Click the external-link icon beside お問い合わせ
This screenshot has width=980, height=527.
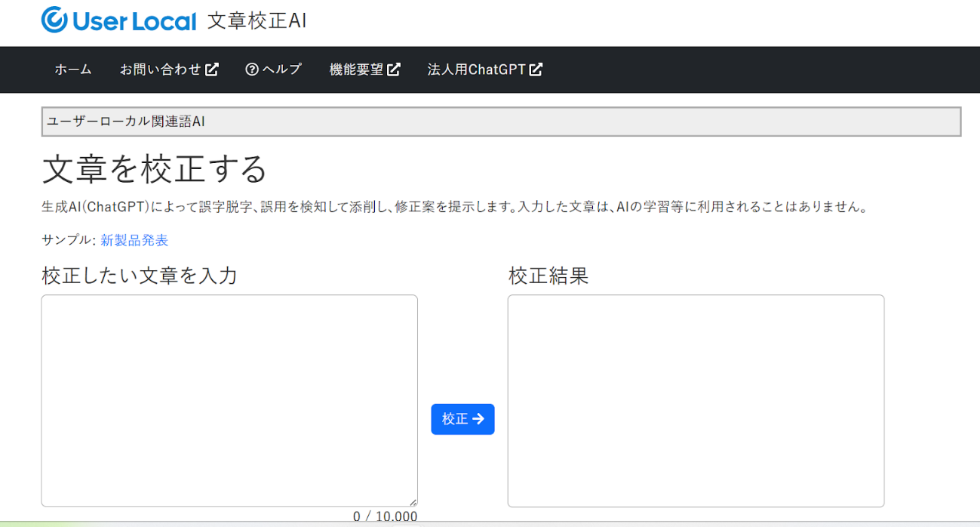pyautogui.click(x=214, y=69)
